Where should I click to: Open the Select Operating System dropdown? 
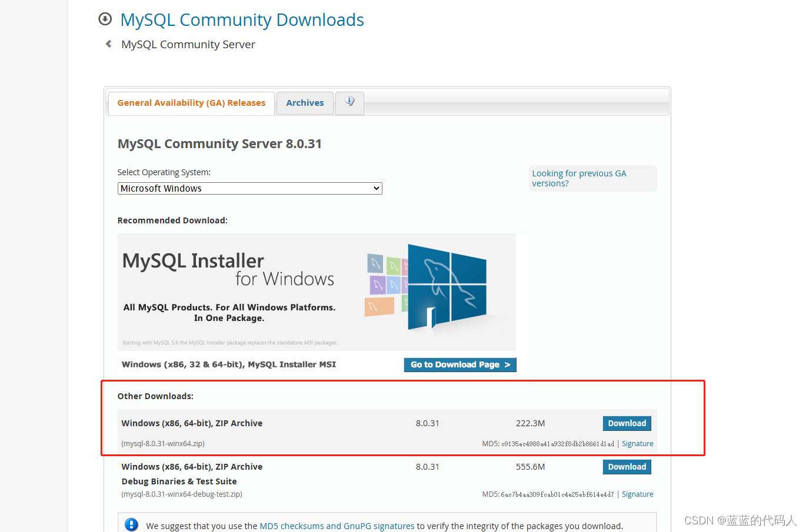coord(250,188)
